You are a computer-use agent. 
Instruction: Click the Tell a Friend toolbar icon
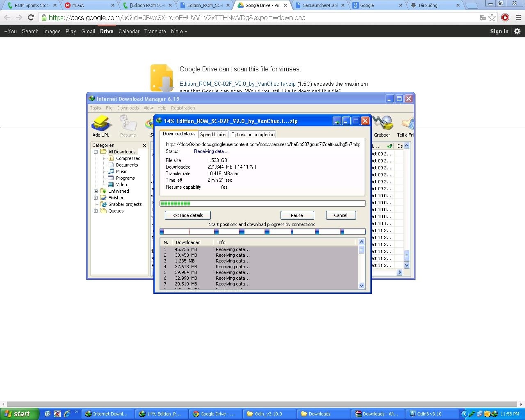(x=406, y=126)
